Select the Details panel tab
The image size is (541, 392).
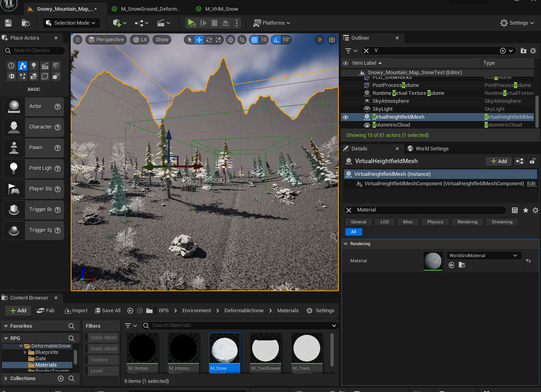coord(359,149)
